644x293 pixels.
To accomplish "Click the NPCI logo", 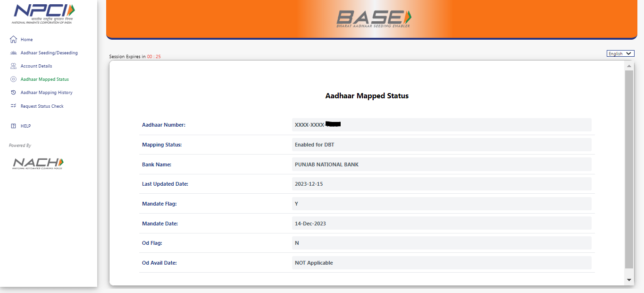I will [x=44, y=14].
